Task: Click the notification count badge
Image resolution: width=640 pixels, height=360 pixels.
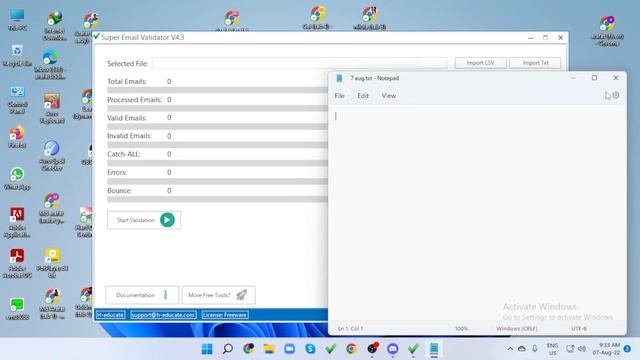Action: coord(627,349)
